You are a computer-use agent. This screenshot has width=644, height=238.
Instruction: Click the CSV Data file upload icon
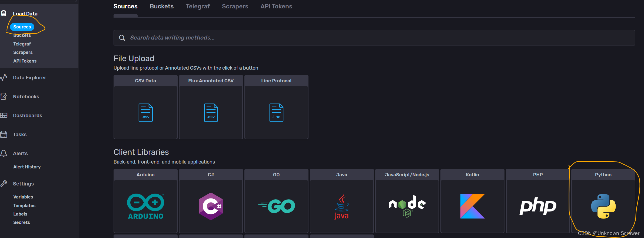tap(145, 113)
